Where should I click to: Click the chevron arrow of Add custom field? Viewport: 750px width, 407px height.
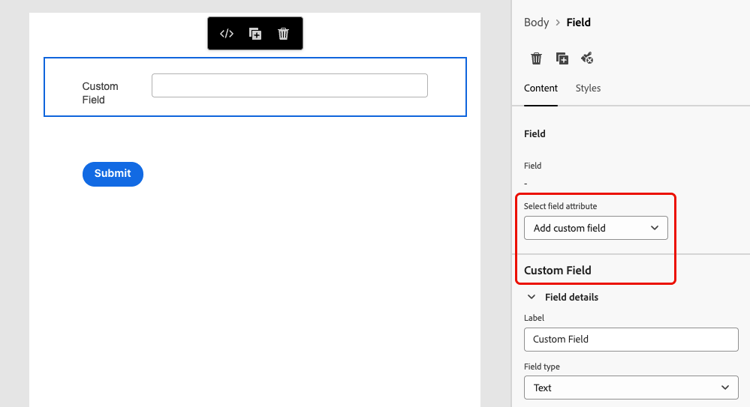click(655, 228)
